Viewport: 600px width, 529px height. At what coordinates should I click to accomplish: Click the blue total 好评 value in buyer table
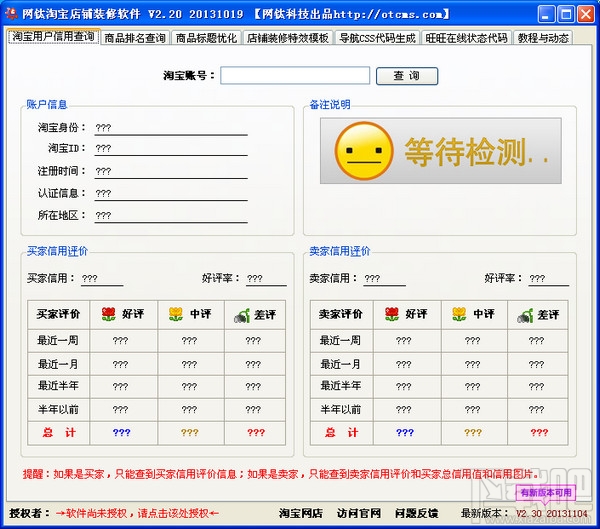click(x=122, y=433)
